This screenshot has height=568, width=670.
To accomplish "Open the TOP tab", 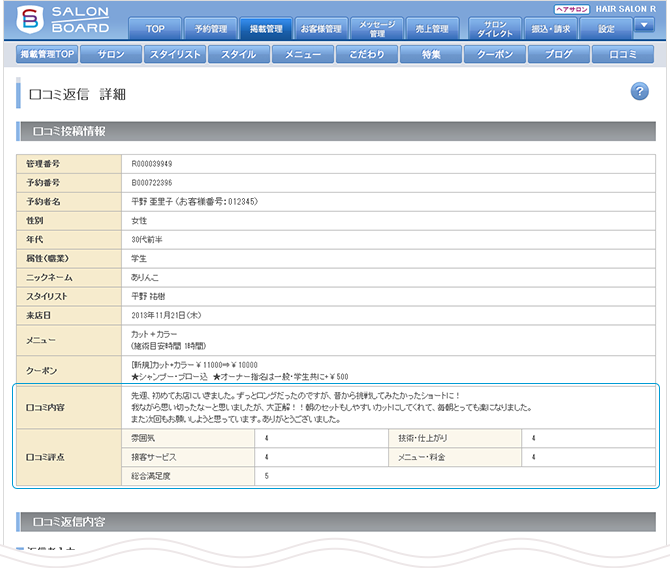I will (155, 29).
